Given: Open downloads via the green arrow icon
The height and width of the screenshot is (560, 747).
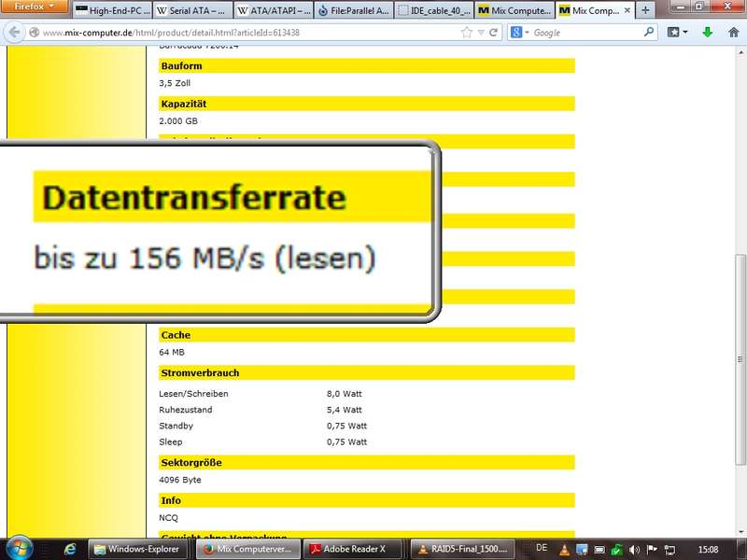Looking at the screenshot, I should coord(708,33).
